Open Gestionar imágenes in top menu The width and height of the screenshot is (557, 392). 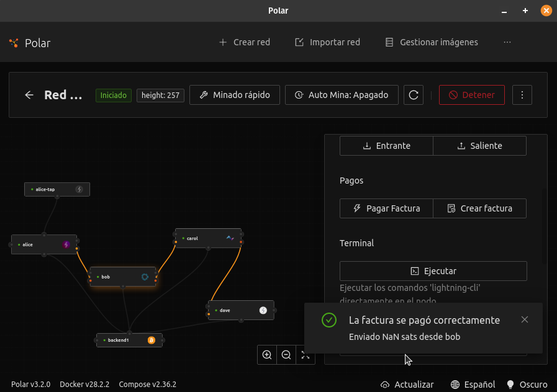click(432, 42)
